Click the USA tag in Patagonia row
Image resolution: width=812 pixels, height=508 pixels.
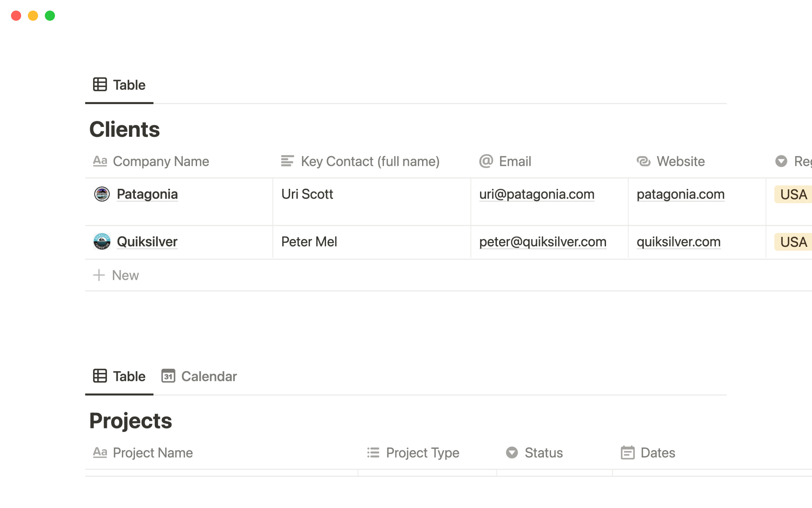point(793,194)
